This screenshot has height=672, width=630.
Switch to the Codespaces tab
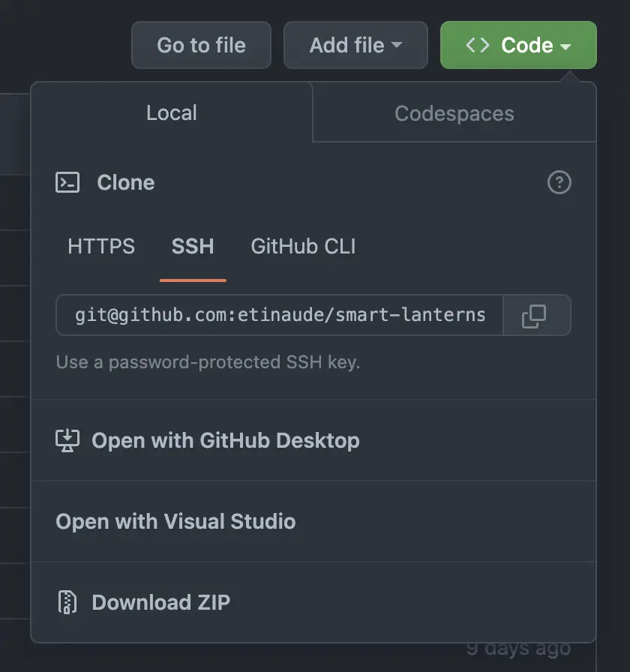point(454,113)
